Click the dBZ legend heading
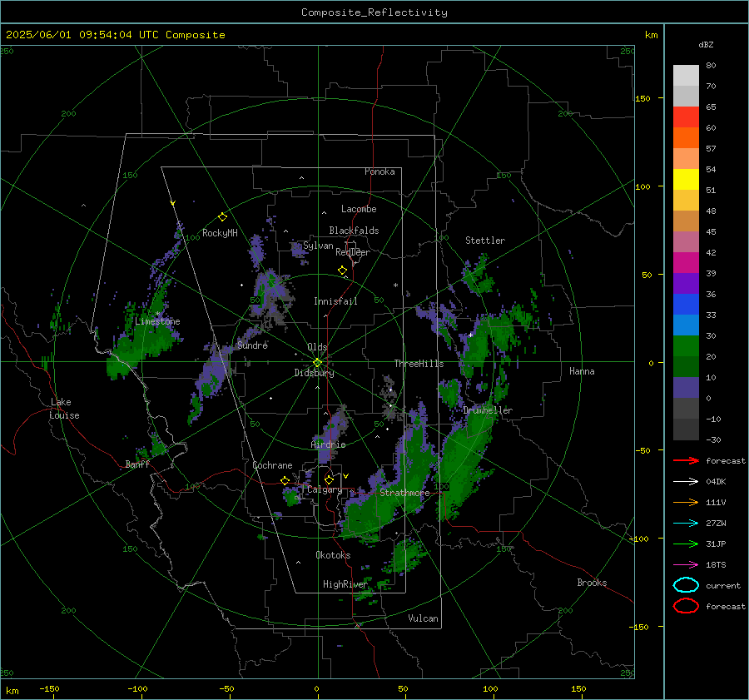 706,44
